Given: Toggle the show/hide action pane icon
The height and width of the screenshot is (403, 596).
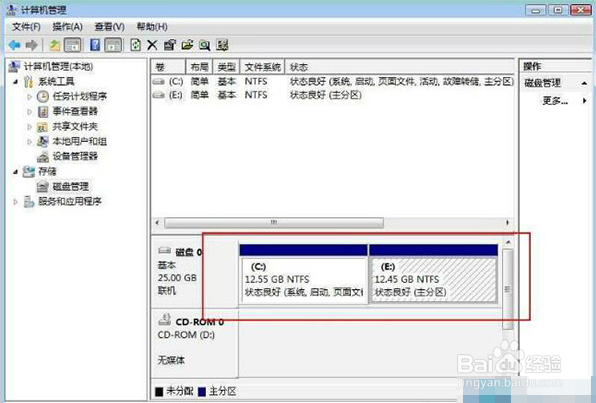Looking at the screenshot, I should pos(113,45).
